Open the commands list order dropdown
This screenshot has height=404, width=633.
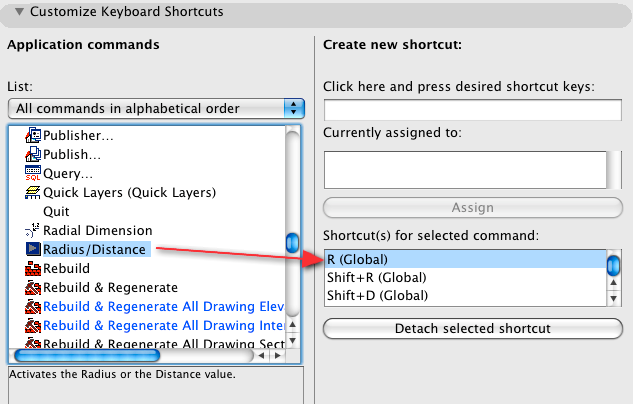coord(155,108)
